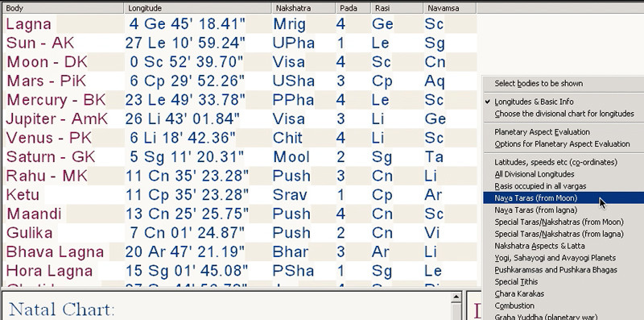Click Venus longitude 6 Li 18' 42.36"
644x320 pixels.
tap(183, 138)
